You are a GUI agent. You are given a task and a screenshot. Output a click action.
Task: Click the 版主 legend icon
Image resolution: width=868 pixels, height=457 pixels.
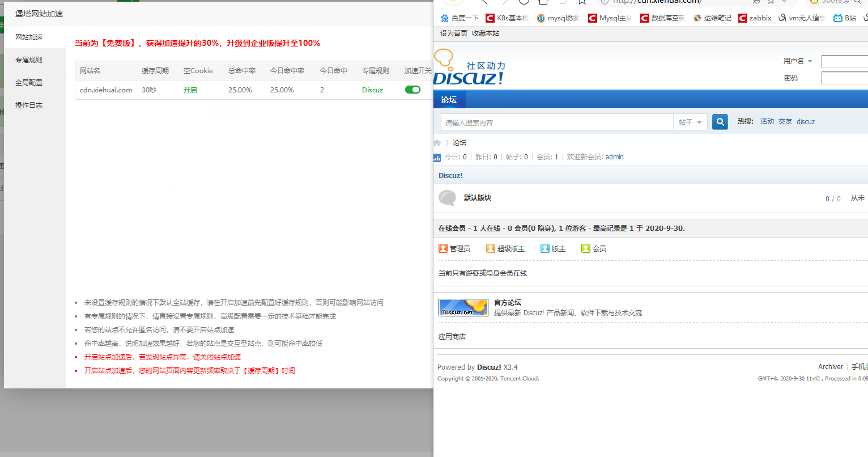[x=545, y=248]
